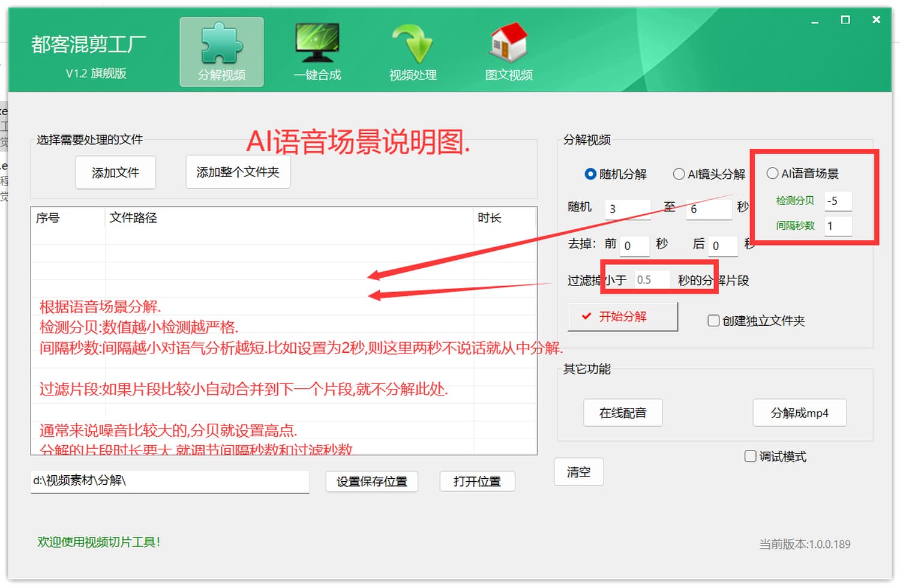Screen dimensions: 900x588
Task: Click the 设置保存位置 button
Action: click(372, 481)
